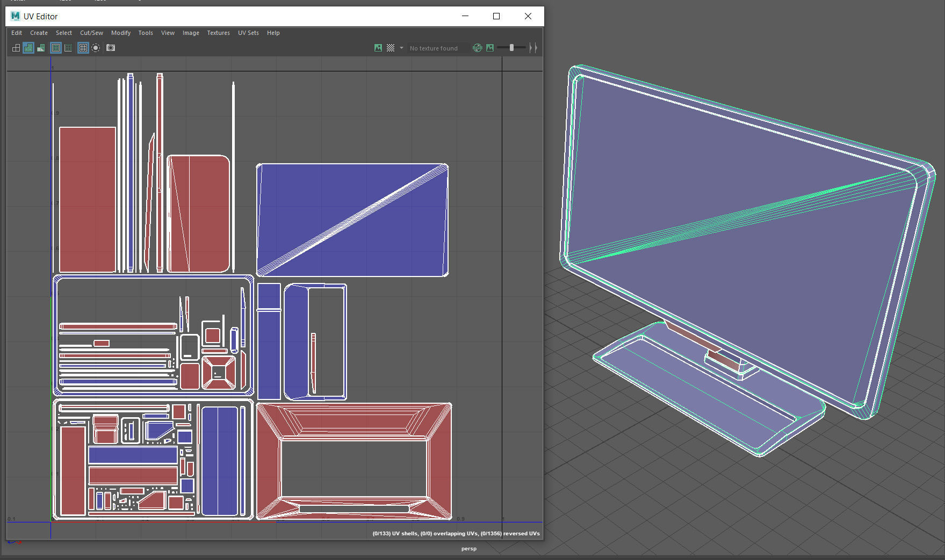Adjust the dim image exposure slider
This screenshot has width=945, height=560.
[x=511, y=48]
